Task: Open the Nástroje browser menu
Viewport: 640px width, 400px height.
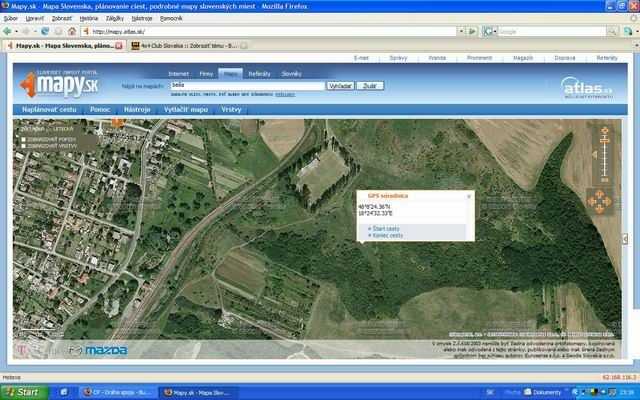Action: click(142, 18)
